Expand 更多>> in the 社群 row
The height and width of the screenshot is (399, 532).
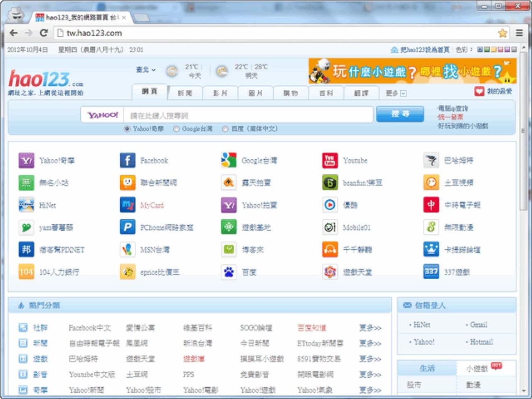370,328
